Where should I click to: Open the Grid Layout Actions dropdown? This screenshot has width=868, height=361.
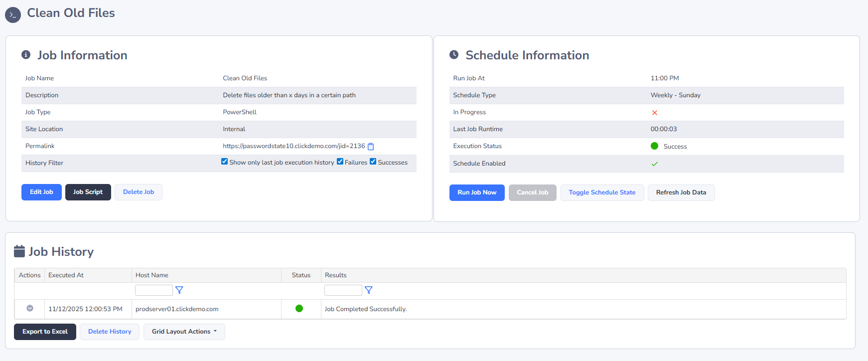[184, 332]
